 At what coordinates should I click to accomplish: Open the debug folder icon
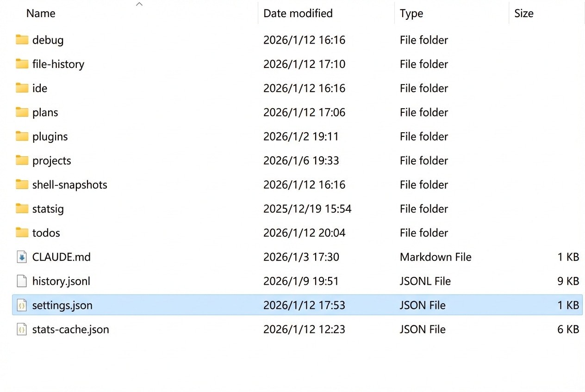pyautogui.click(x=22, y=40)
